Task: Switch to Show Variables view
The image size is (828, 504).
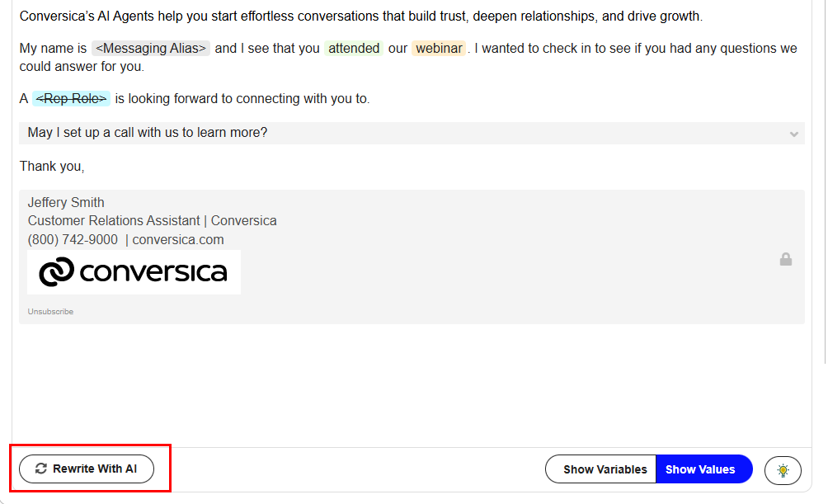Action: pos(605,469)
